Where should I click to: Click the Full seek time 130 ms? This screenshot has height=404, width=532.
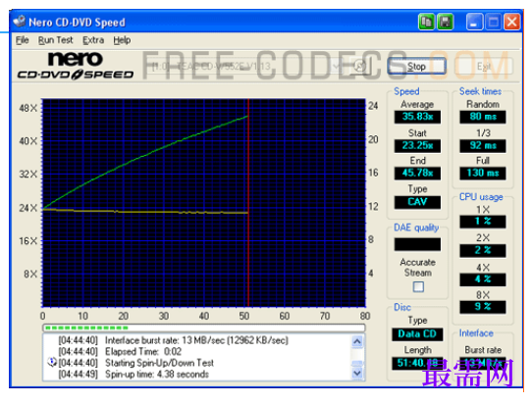click(483, 174)
